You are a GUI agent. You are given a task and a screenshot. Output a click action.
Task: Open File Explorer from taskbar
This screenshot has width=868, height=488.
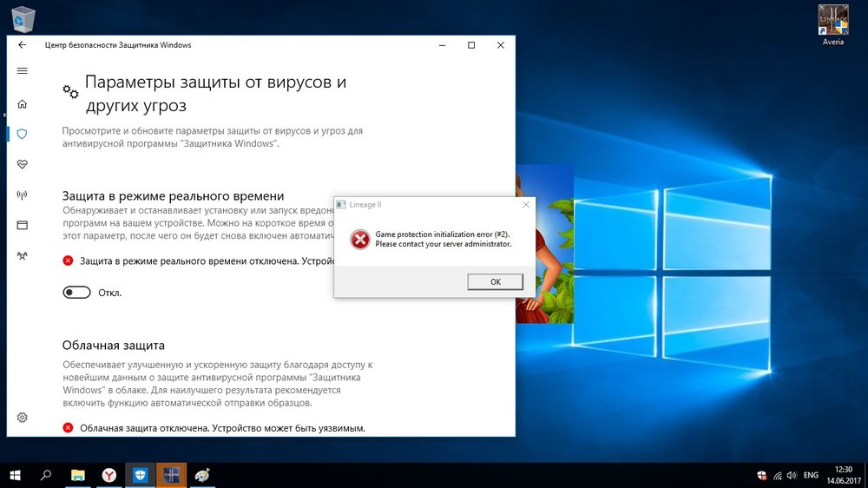point(78,475)
